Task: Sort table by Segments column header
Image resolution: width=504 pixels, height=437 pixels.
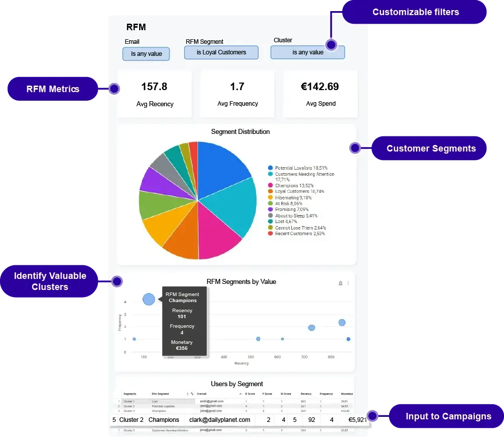Action: coord(130,394)
